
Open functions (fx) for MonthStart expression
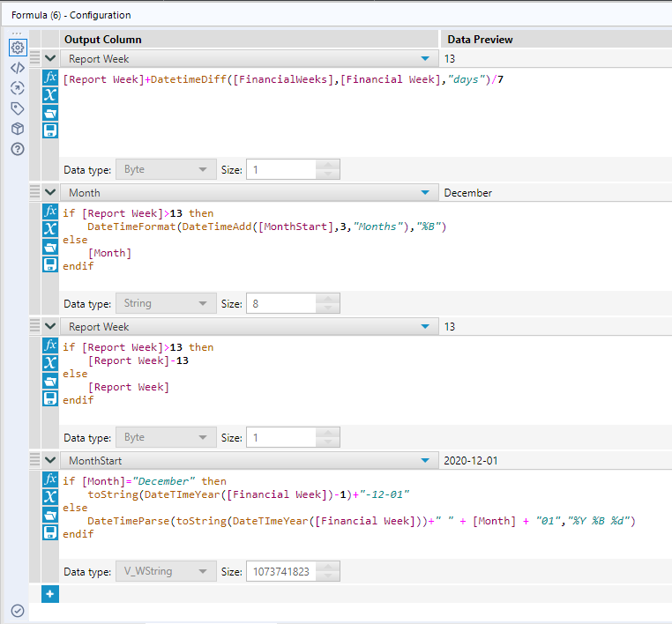coord(50,479)
